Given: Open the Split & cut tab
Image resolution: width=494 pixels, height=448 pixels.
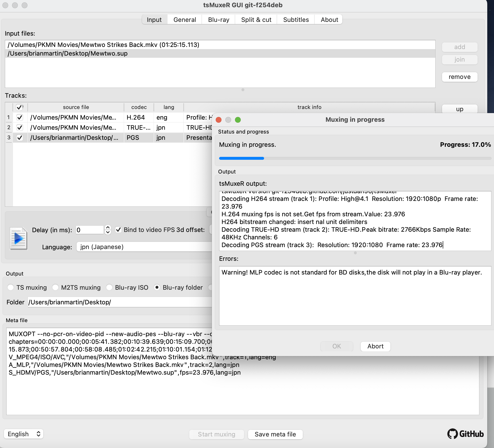Looking at the screenshot, I should click(256, 19).
